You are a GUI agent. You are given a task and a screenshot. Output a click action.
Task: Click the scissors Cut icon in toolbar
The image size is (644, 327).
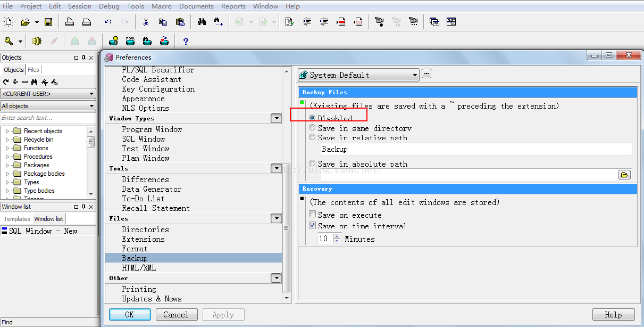(146, 22)
